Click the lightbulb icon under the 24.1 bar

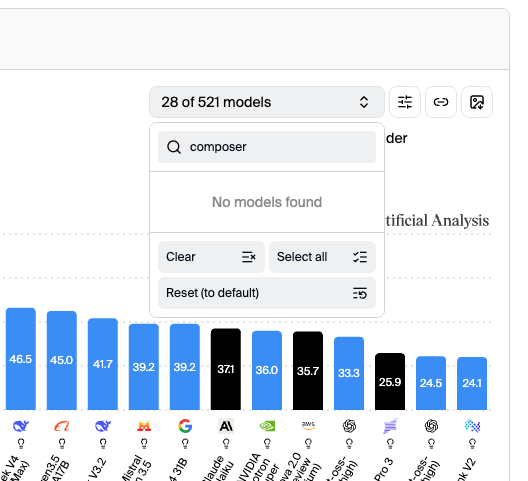tap(472, 443)
